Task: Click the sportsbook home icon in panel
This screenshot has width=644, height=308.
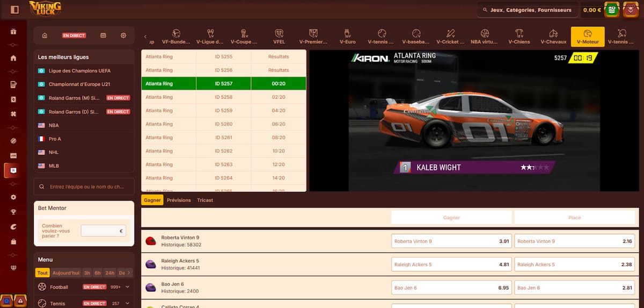Action: (45, 35)
